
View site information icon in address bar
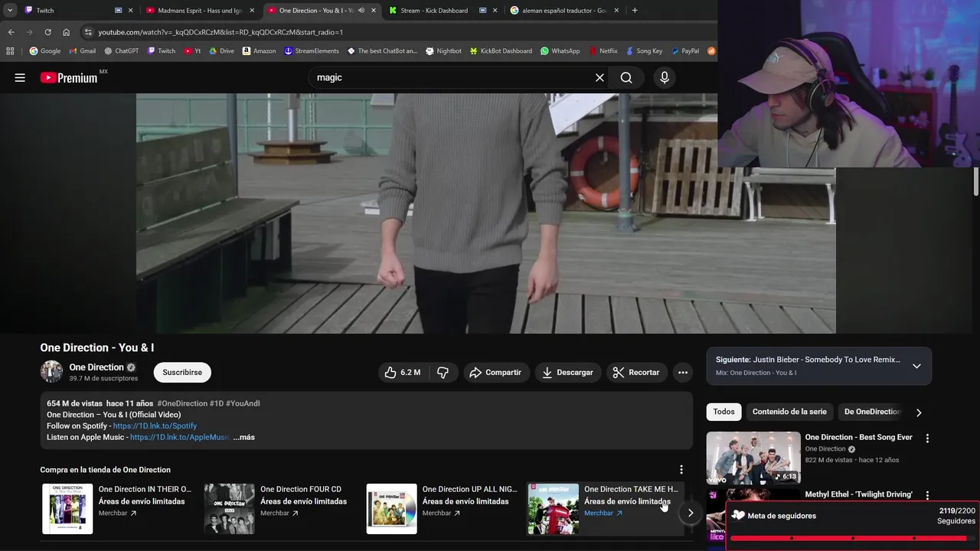pos(88,32)
